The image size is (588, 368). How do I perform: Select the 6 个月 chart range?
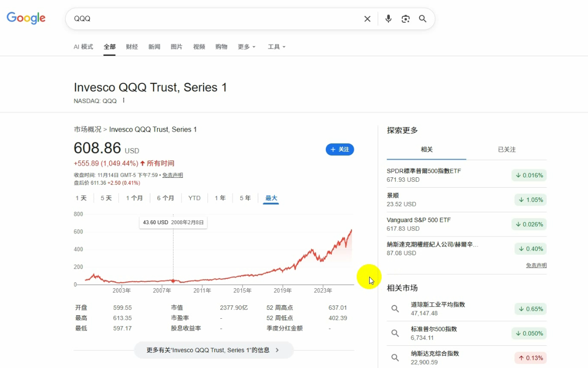(x=166, y=198)
